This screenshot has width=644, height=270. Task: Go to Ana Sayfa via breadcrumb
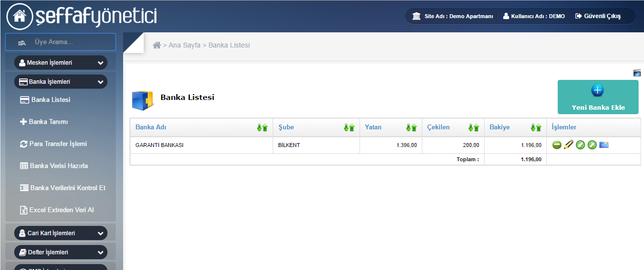point(184,45)
